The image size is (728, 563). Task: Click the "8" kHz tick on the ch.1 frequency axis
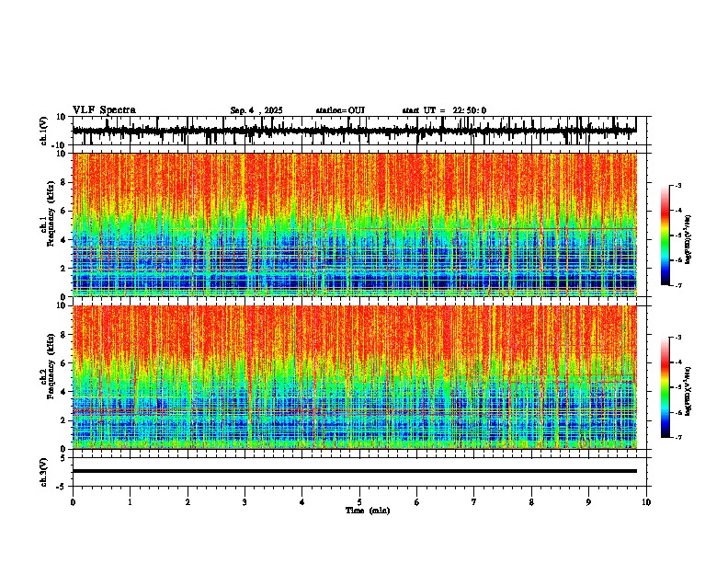click(64, 182)
